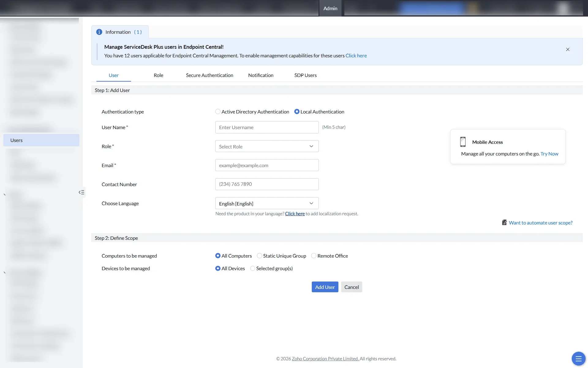Open the Select Role dropdown
Viewport: 588px width, 368px height.
point(267,146)
